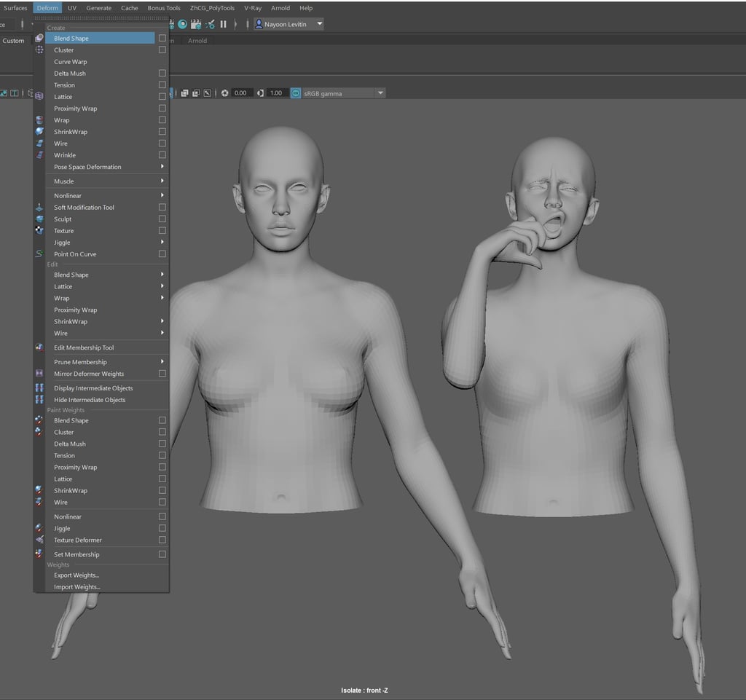Screen dimensions: 746x700
Task: Select Curve Warp from the Deform menu
Action: 71,62
